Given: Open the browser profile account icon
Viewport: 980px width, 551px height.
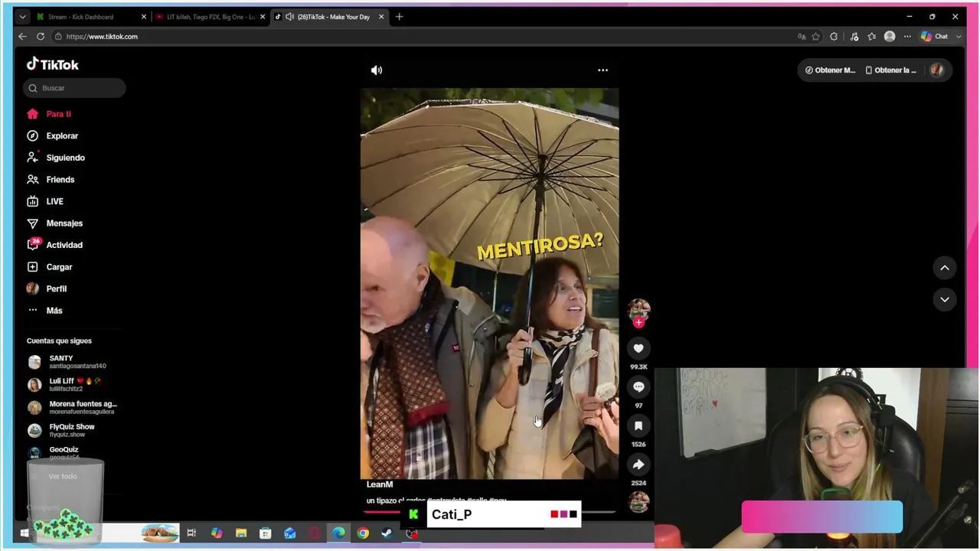Looking at the screenshot, I should coord(890,37).
